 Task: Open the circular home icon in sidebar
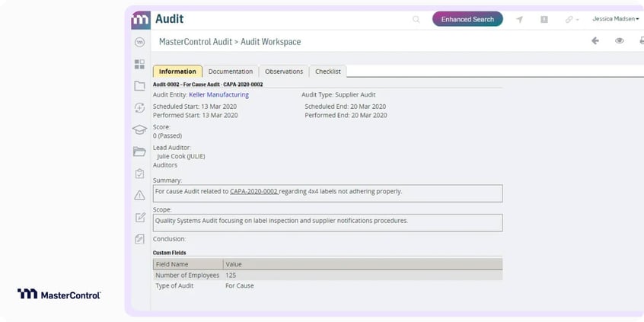[139, 42]
